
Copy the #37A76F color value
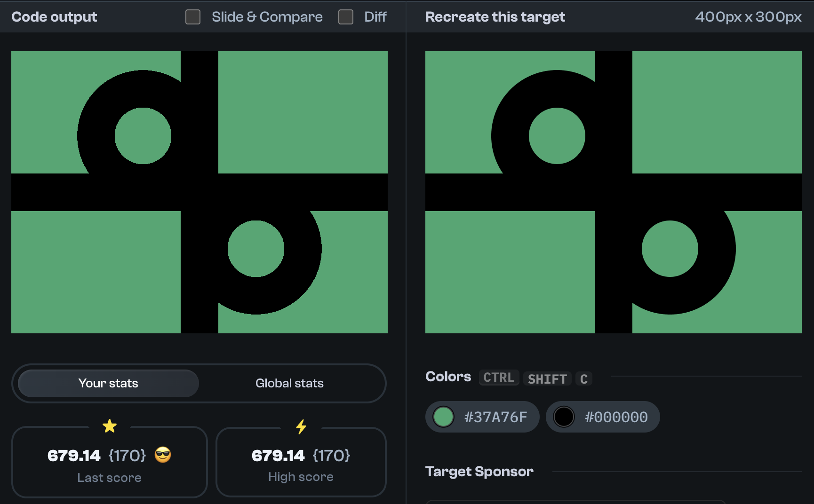click(495, 416)
